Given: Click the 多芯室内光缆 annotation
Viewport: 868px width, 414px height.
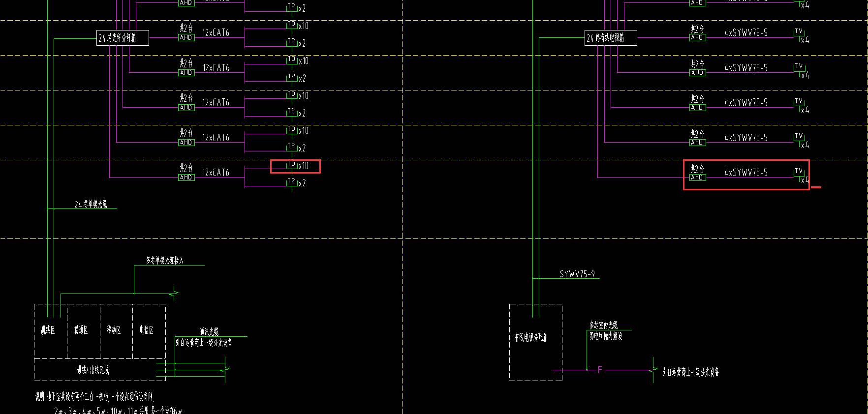Looking at the screenshot, I should 604,325.
